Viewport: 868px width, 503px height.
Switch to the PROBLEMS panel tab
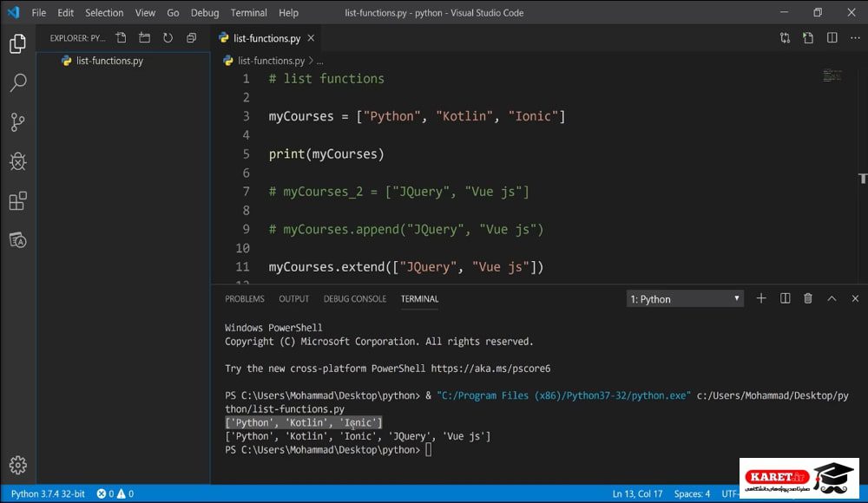click(245, 299)
